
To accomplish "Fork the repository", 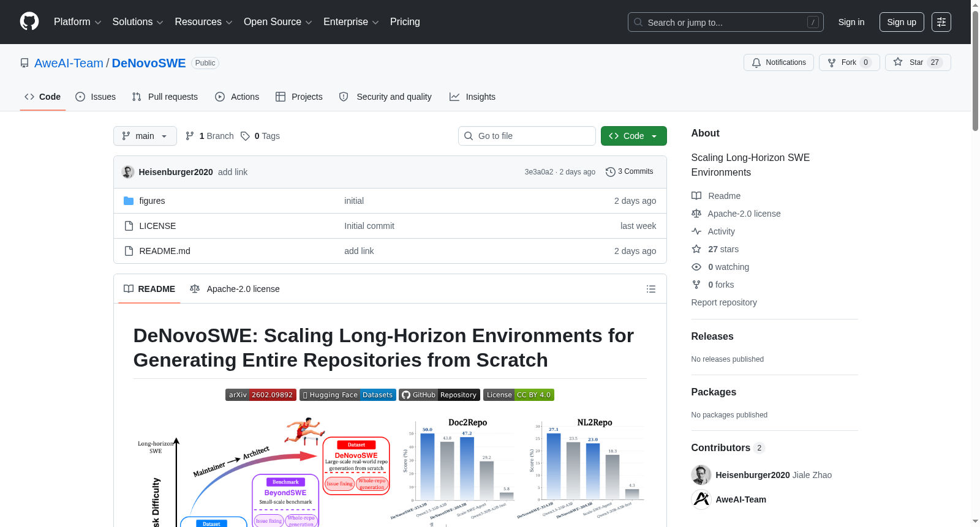I will click(849, 62).
